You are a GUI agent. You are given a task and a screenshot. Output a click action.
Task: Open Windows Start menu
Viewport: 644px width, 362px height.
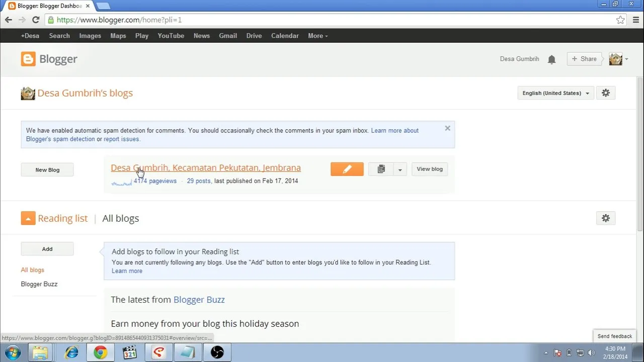[12, 352]
